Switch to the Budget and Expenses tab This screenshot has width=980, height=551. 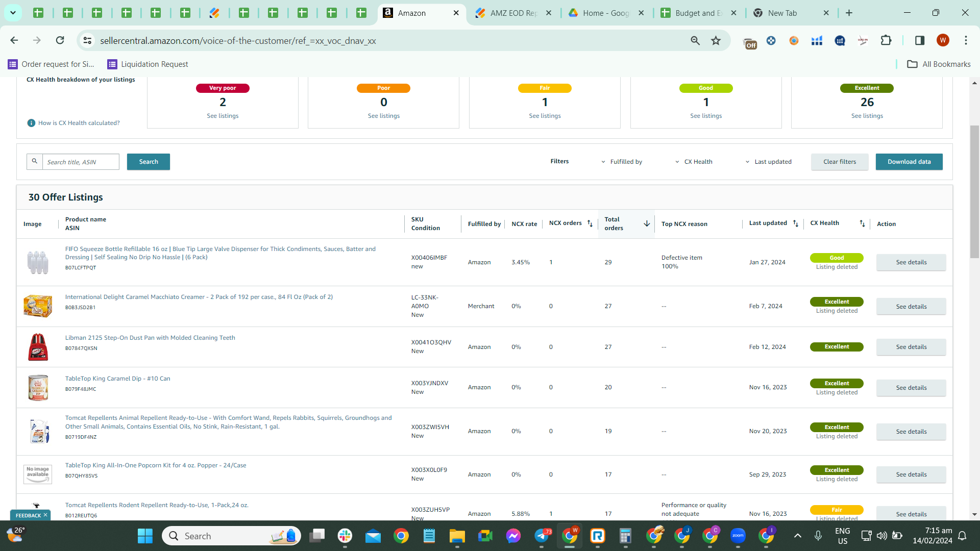tap(699, 13)
